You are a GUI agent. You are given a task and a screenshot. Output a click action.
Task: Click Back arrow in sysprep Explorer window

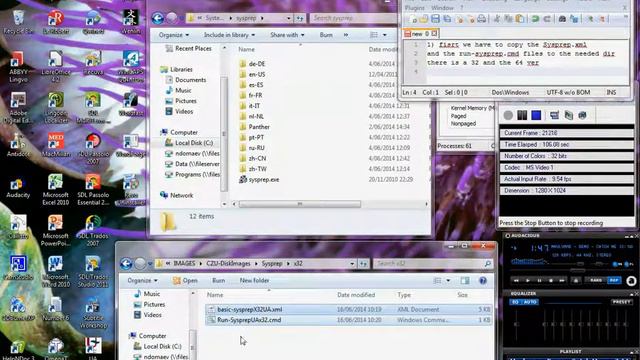point(158,18)
